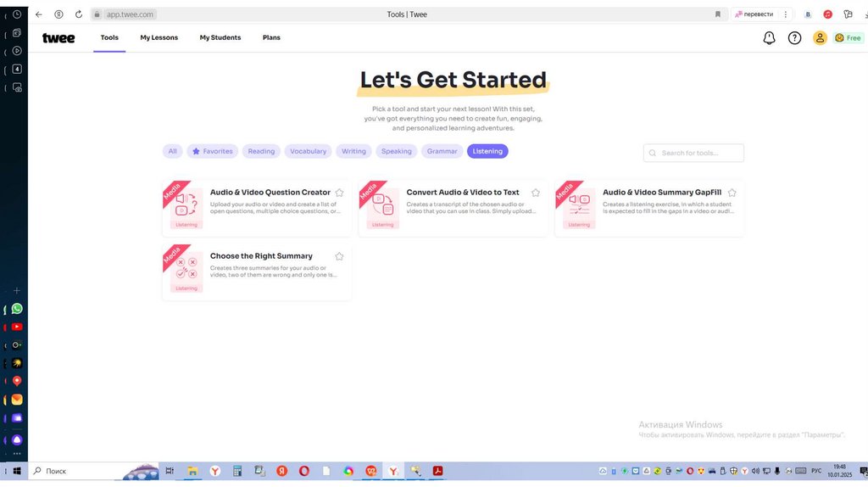Favorite the Audio & Video Question Creator tool

339,193
